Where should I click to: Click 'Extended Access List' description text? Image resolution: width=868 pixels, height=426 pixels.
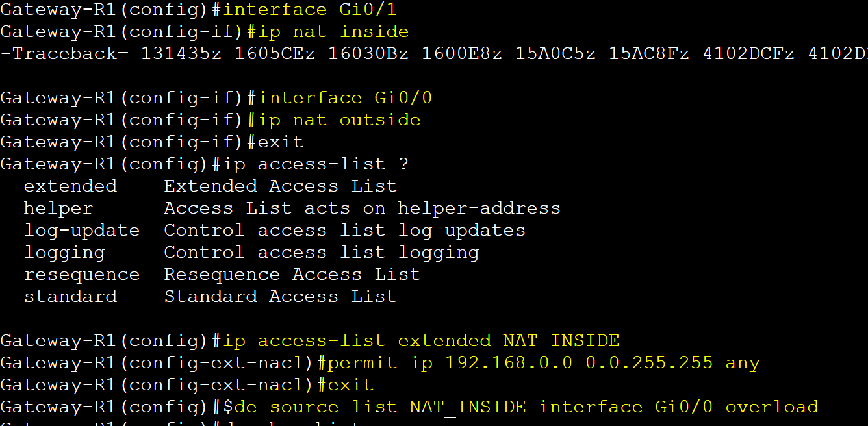[x=280, y=186]
